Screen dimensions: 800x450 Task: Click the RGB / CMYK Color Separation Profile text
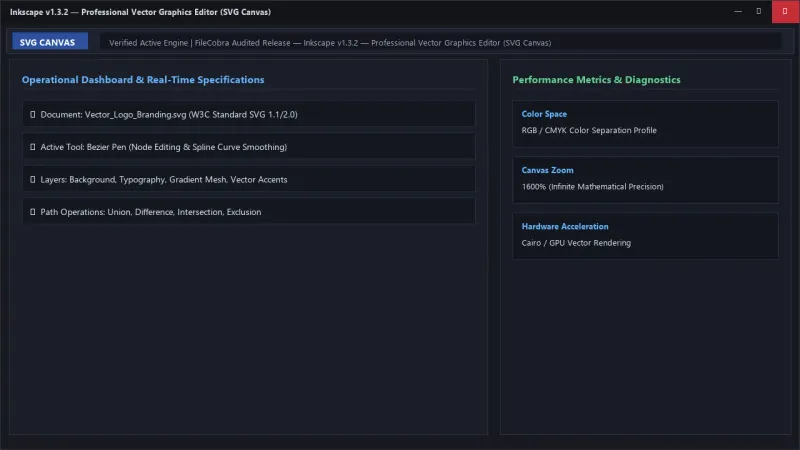coord(589,130)
